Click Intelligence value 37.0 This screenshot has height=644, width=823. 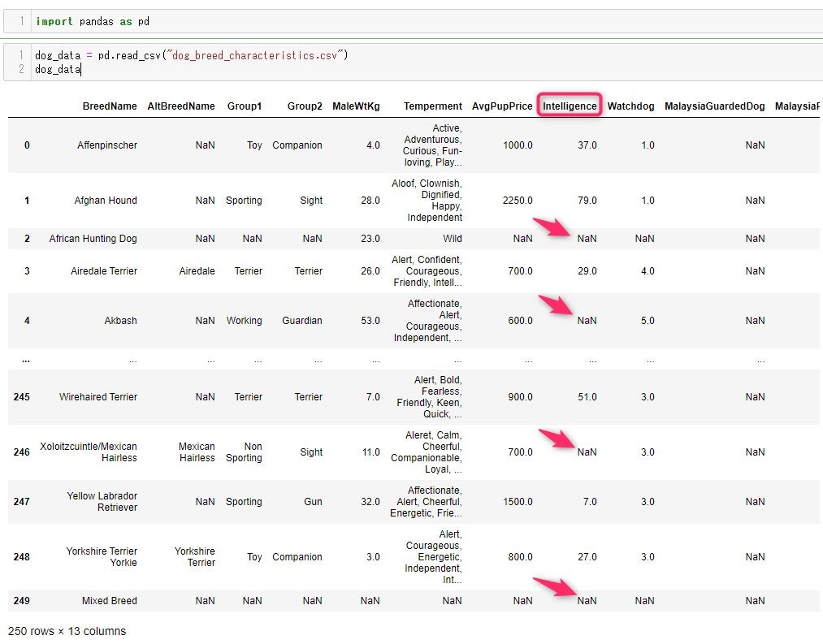coord(587,145)
